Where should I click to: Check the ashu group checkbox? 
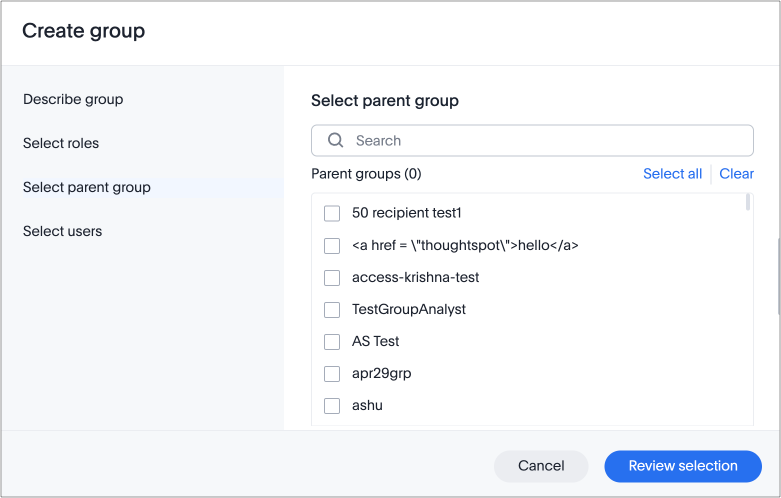click(x=332, y=406)
